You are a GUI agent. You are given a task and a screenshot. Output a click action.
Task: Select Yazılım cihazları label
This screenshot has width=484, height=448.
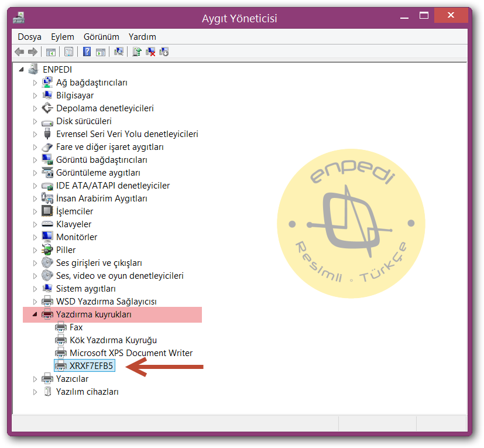point(87,391)
